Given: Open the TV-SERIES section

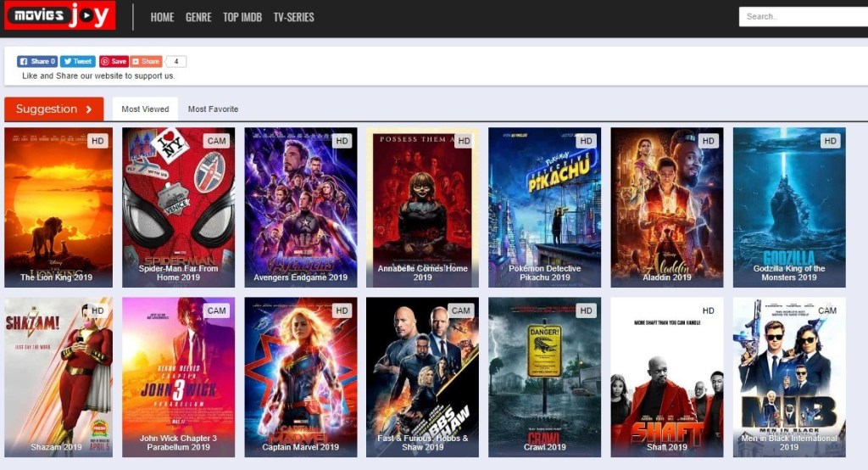Looking at the screenshot, I should (x=293, y=17).
